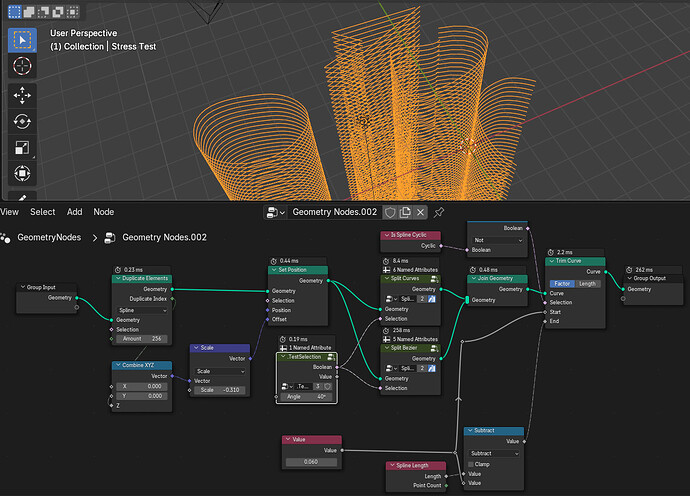Open the Node menu in node editor
The image size is (690, 496).
pos(103,212)
